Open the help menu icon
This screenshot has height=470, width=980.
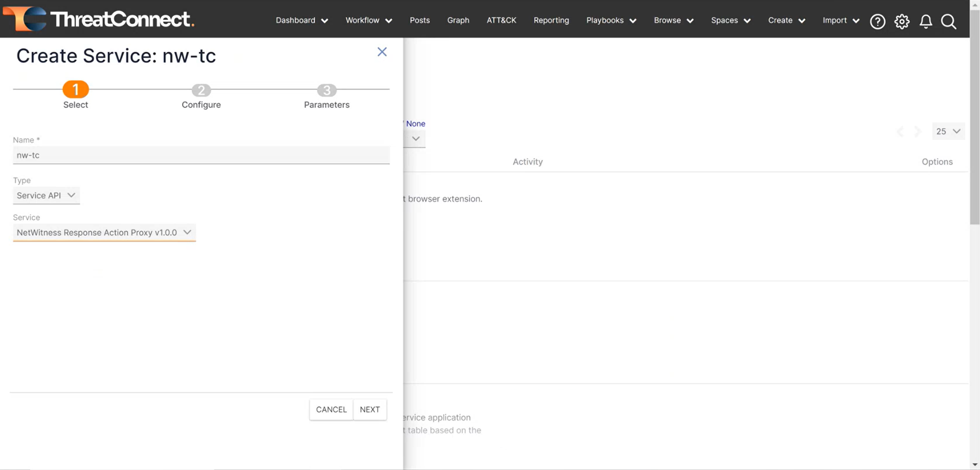tap(878, 21)
